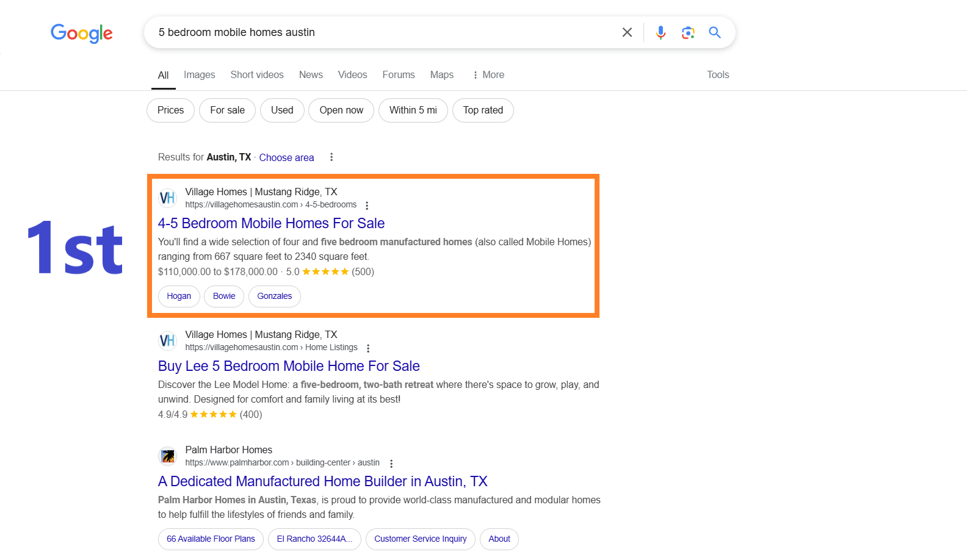Open options for Home Listings result URL

[368, 348]
